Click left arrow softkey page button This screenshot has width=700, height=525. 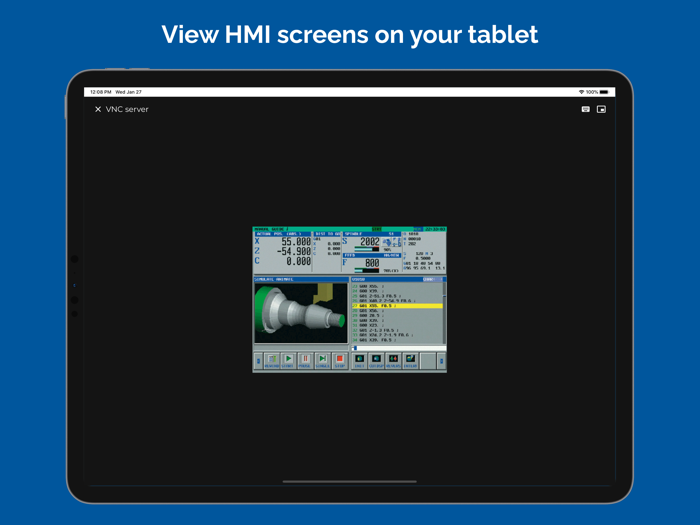[258, 361]
